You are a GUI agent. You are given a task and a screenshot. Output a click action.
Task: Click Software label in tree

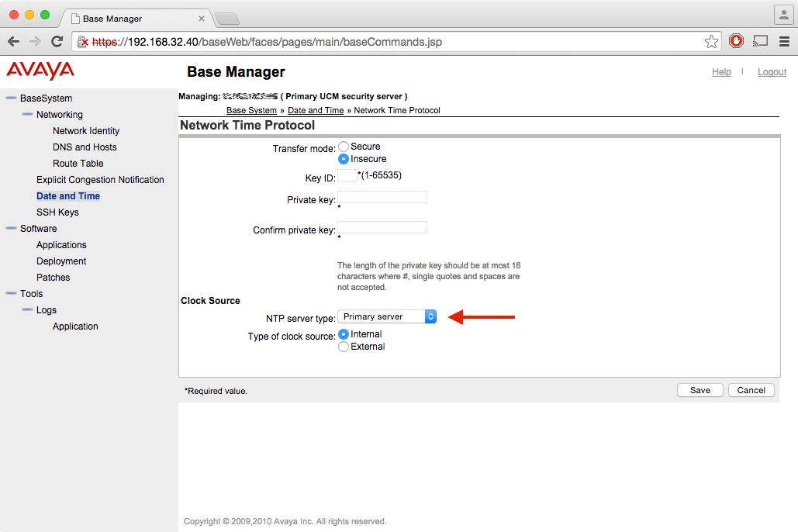[39, 229]
